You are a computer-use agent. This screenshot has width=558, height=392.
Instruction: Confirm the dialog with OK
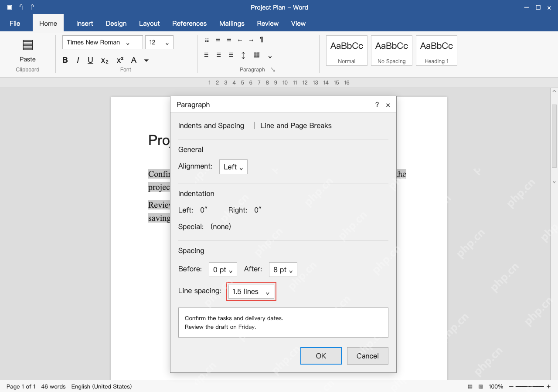click(321, 356)
